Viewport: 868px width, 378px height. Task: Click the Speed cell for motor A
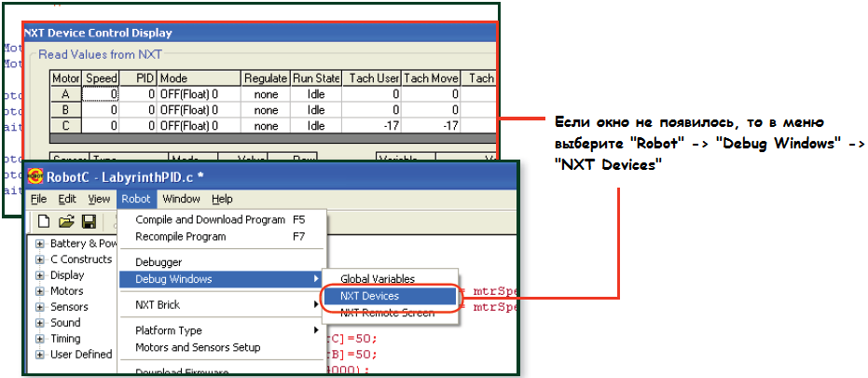tap(101, 94)
